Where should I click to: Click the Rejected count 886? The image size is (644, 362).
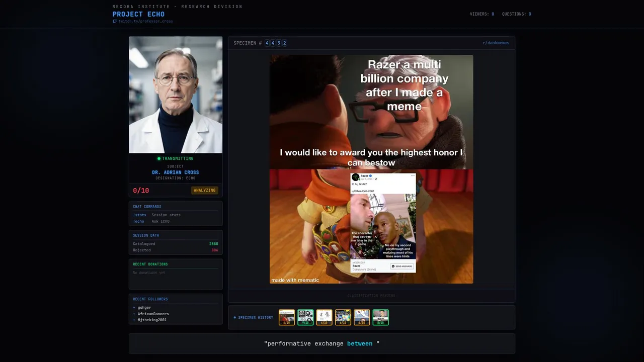click(215, 250)
